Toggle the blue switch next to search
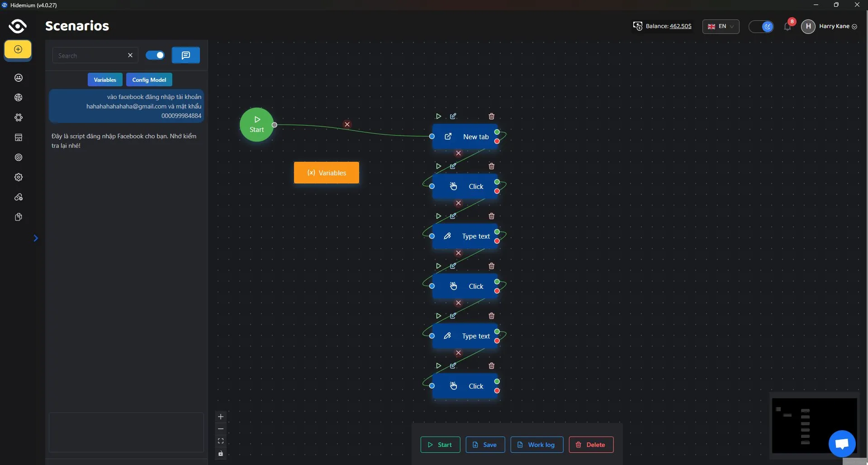 (155, 56)
